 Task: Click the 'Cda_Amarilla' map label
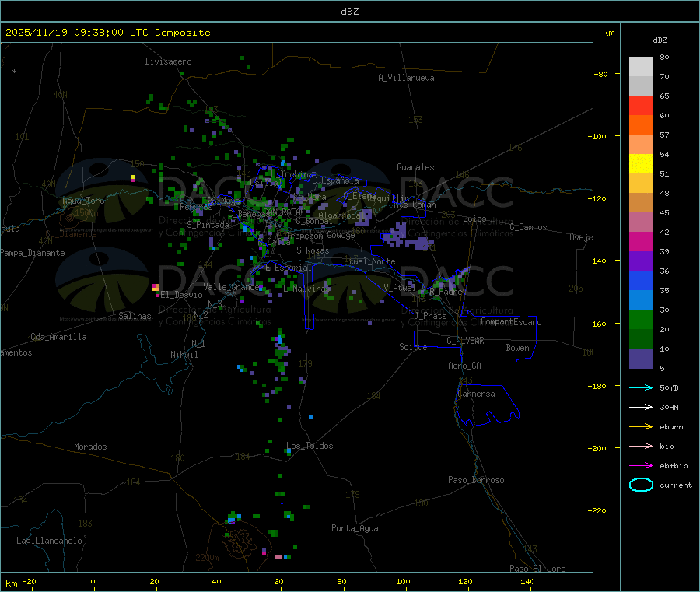(58, 337)
